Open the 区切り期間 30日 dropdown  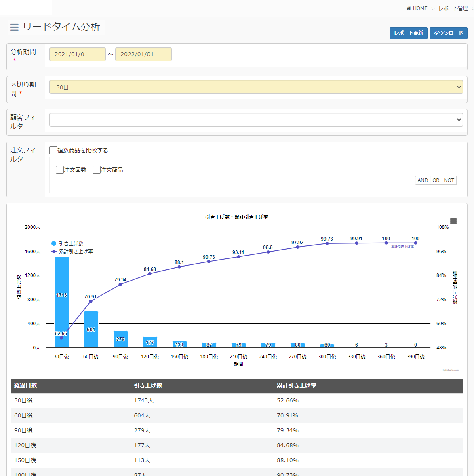click(256, 87)
